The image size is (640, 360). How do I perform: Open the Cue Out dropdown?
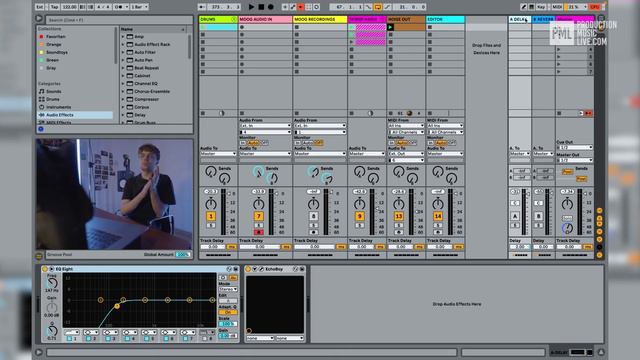tap(575, 147)
